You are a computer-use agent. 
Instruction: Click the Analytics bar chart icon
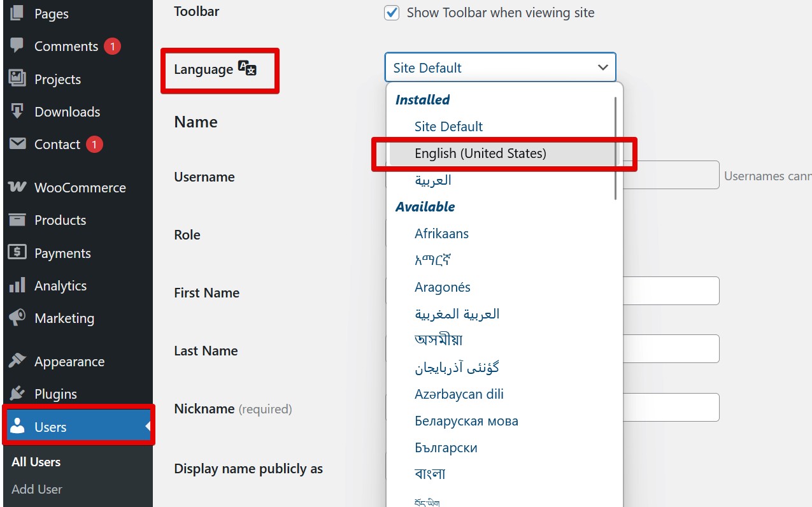pos(17,285)
